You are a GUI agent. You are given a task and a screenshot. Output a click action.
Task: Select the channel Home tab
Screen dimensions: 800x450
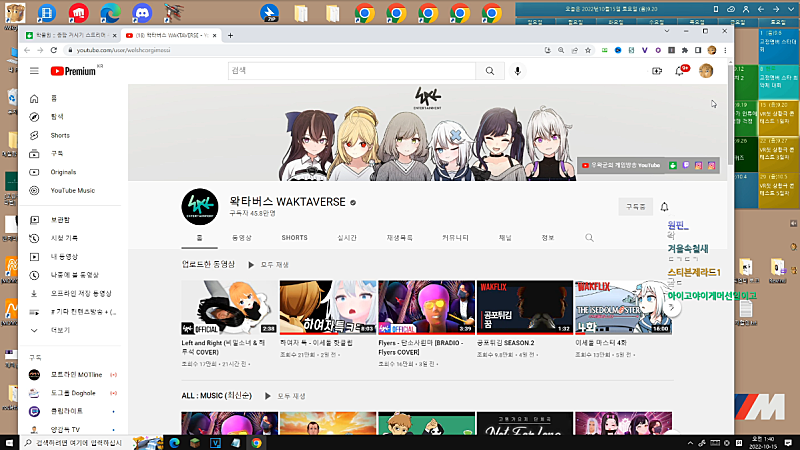coord(199,238)
